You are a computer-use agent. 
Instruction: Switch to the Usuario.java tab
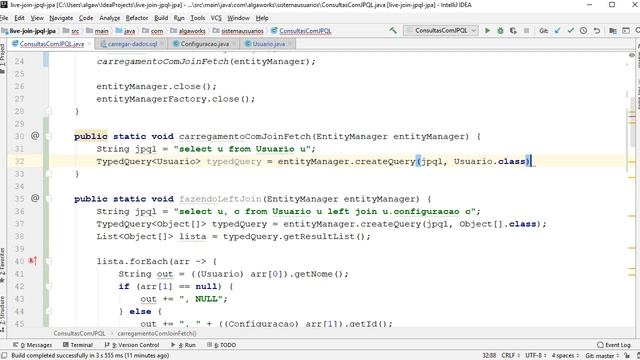[x=268, y=44]
